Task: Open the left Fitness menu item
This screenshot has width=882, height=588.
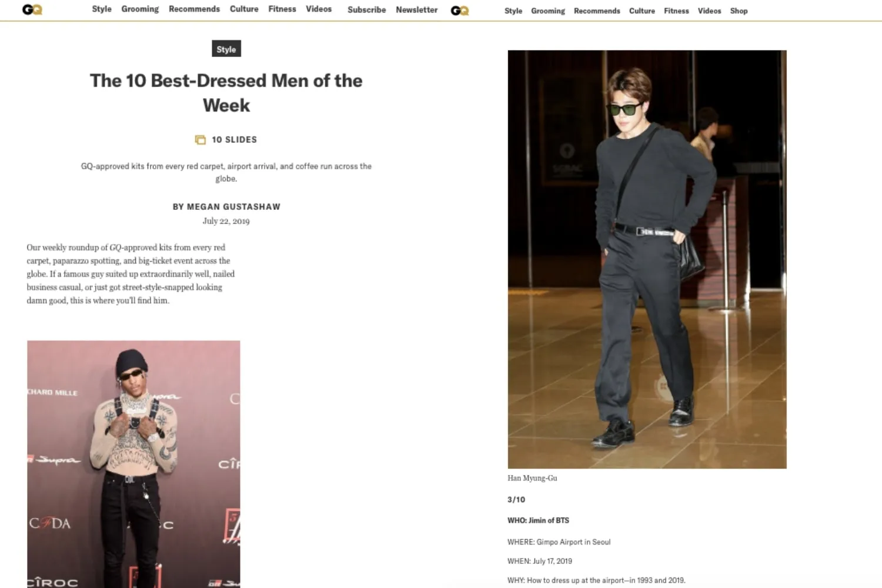Action: [282, 9]
